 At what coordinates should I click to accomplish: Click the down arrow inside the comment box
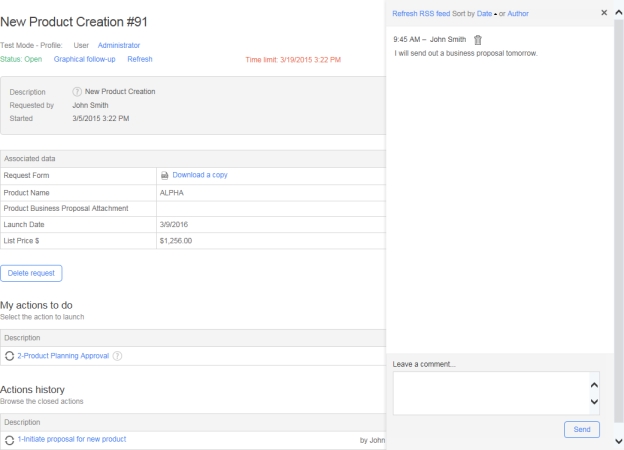tap(593, 402)
